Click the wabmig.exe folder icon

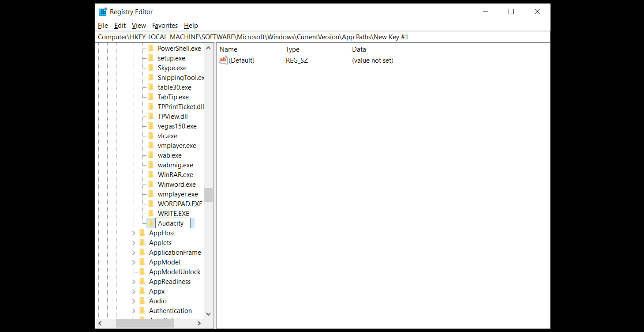[151, 165]
